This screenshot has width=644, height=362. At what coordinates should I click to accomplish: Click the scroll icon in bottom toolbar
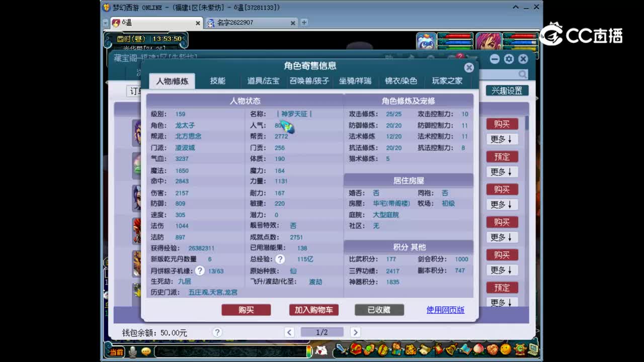tap(425, 349)
